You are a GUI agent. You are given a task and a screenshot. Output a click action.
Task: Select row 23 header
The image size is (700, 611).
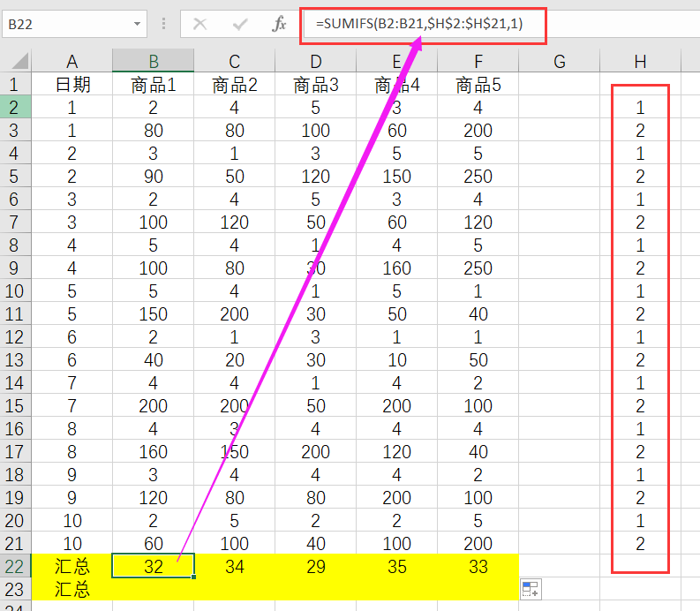16,589
